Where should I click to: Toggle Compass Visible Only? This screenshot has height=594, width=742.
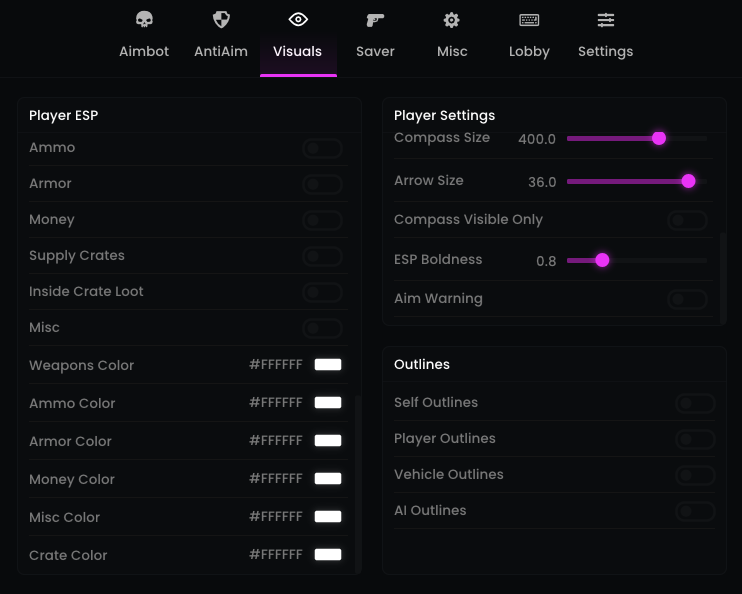(687, 220)
